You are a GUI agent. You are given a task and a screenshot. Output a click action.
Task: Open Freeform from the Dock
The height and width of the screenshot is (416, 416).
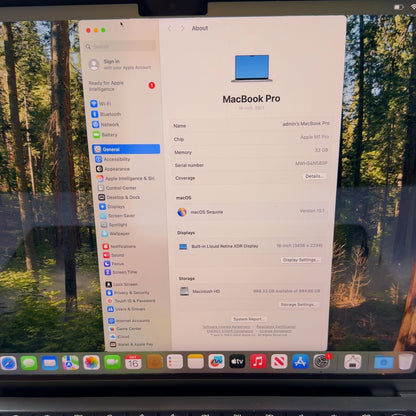[216, 361]
